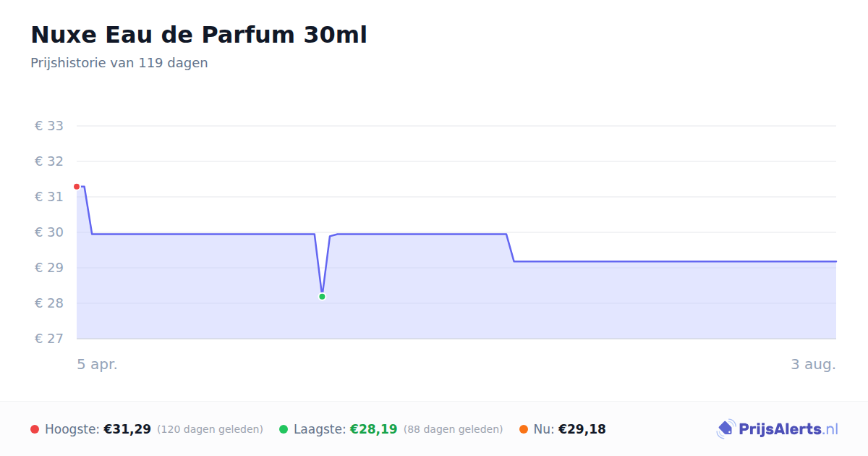Screen dimensions: 868x456
Task: Click the PrijsAlerts tag logo icon
Action: [726, 429]
